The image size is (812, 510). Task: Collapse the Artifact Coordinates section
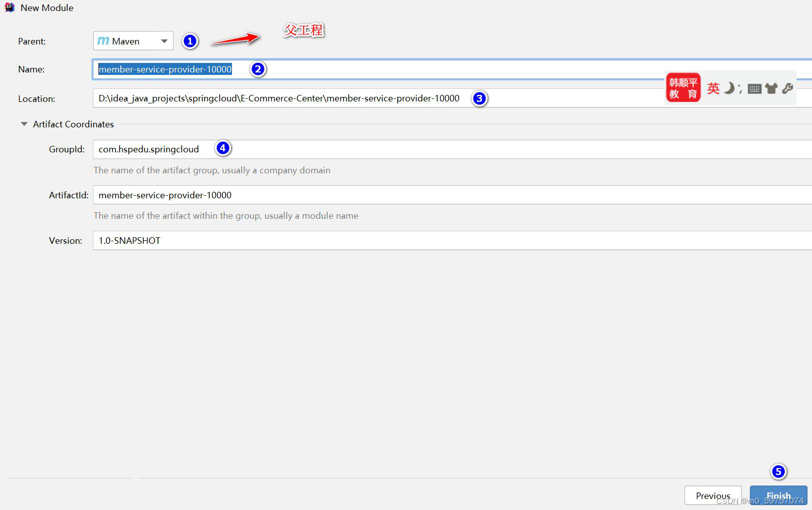pyautogui.click(x=24, y=124)
